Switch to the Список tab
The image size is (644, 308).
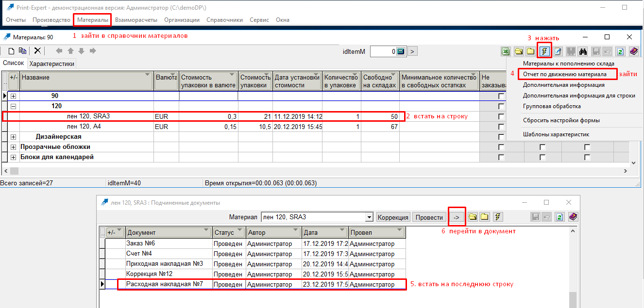click(14, 63)
